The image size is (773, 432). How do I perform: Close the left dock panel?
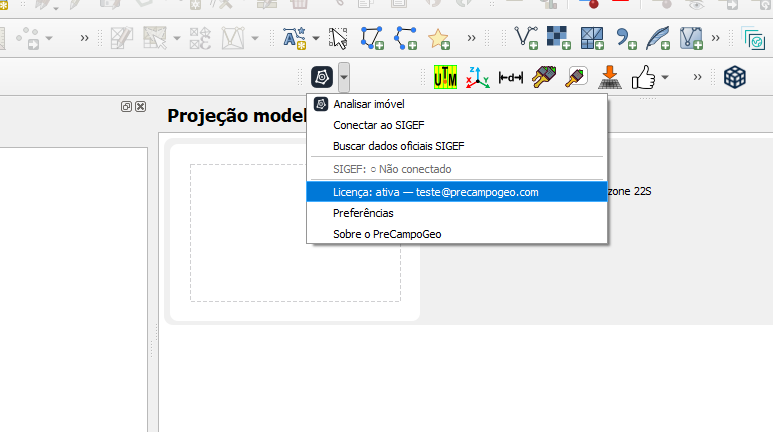[x=141, y=107]
